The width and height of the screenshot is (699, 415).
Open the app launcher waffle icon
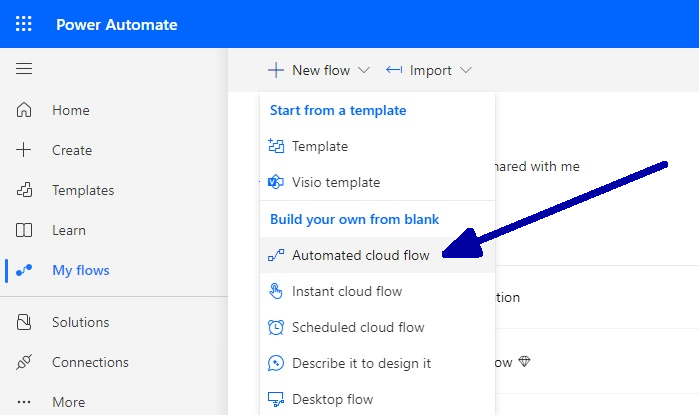click(x=24, y=24)
